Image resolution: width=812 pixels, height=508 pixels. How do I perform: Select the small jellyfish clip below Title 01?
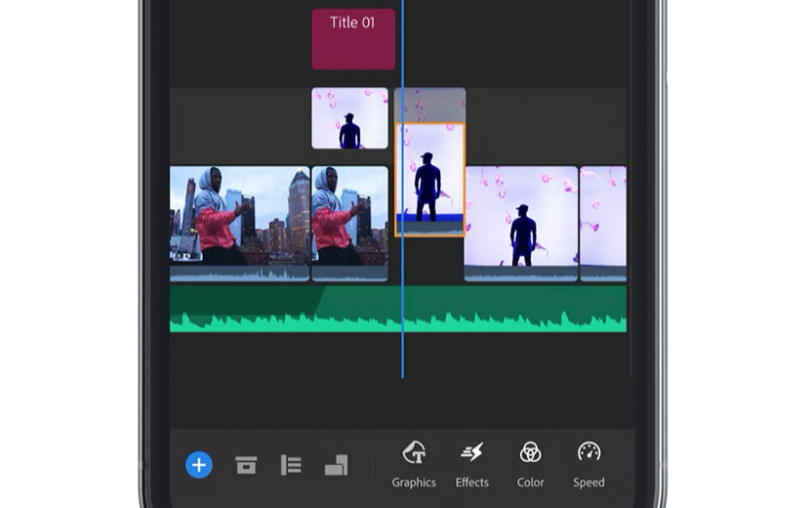point(349,118)
